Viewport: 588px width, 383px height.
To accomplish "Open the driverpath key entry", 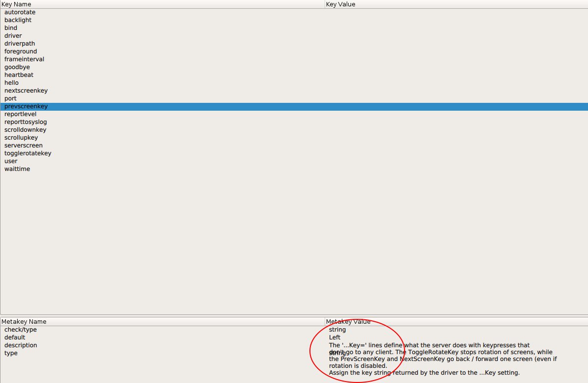I will coord(20,43).
